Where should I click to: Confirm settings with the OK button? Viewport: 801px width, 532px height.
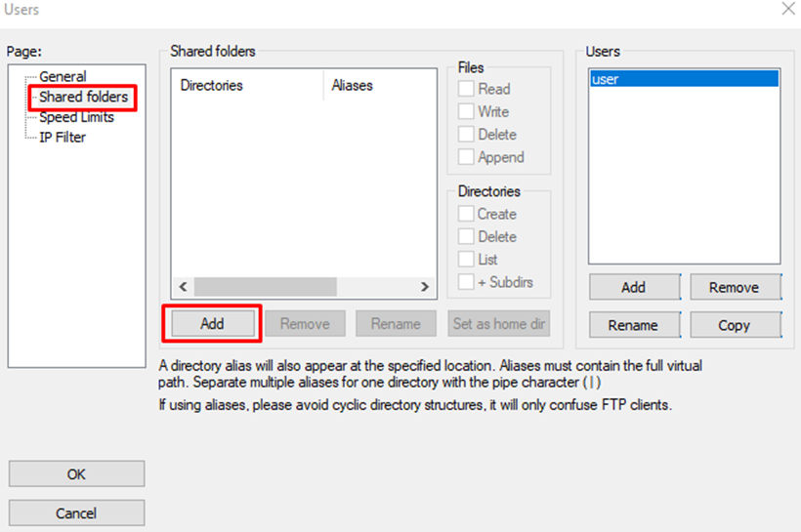click(76, 474)
